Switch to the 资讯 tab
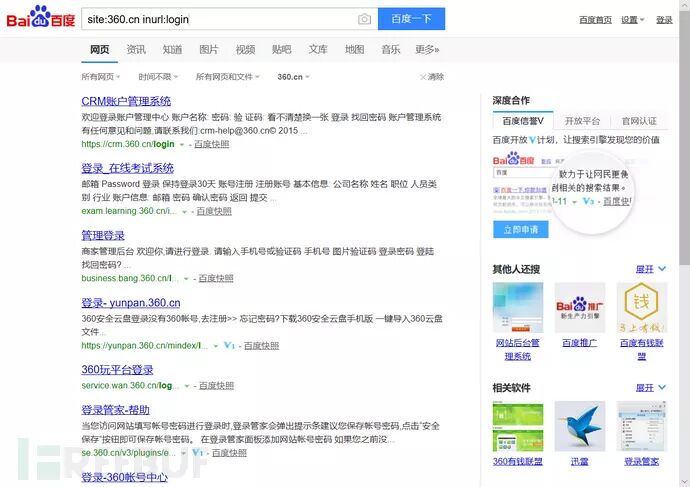690x487 pixels. (x=136, y=50)
